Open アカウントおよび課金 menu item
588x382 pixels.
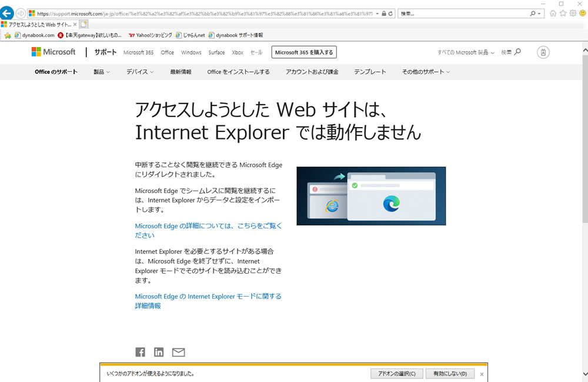pos(312,72)
